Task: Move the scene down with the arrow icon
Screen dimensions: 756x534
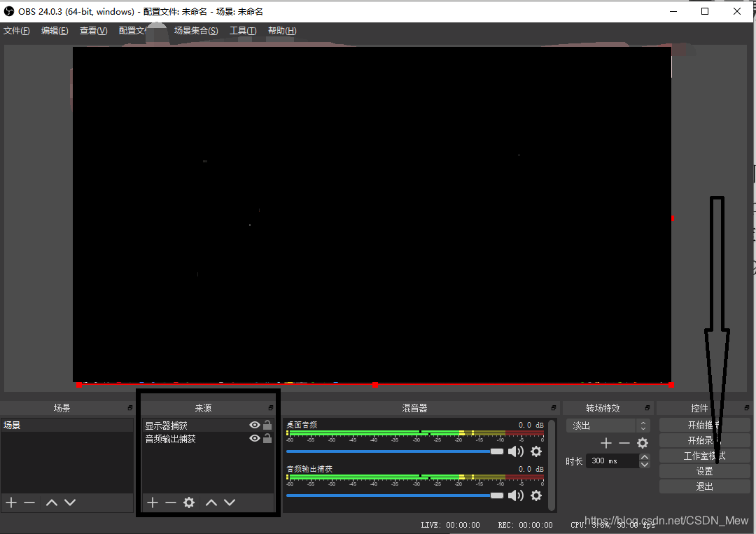Action: coord(70,503)
